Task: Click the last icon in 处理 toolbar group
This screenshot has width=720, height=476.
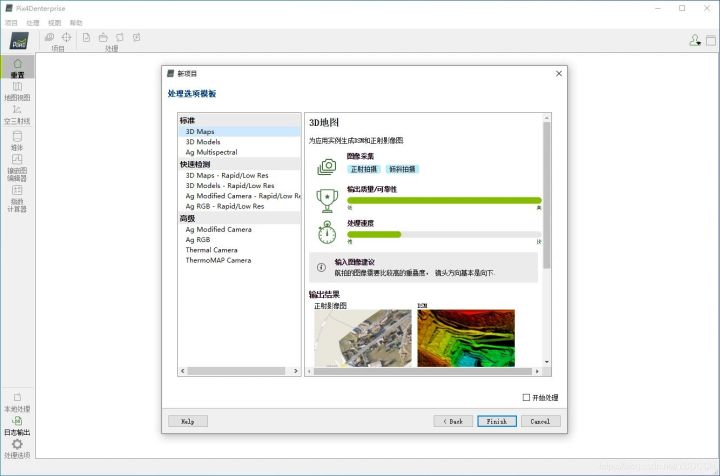Action: (136, 37)
